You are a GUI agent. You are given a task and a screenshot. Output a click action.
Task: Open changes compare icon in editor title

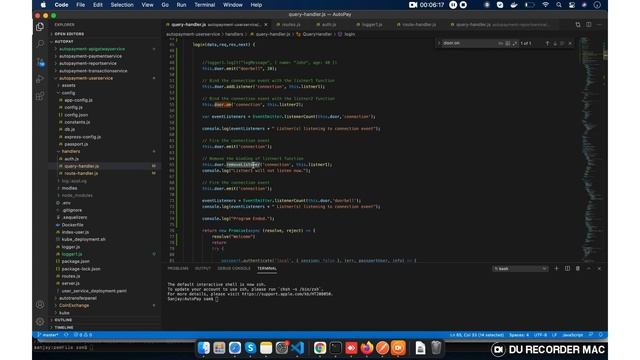click(578, 24)
